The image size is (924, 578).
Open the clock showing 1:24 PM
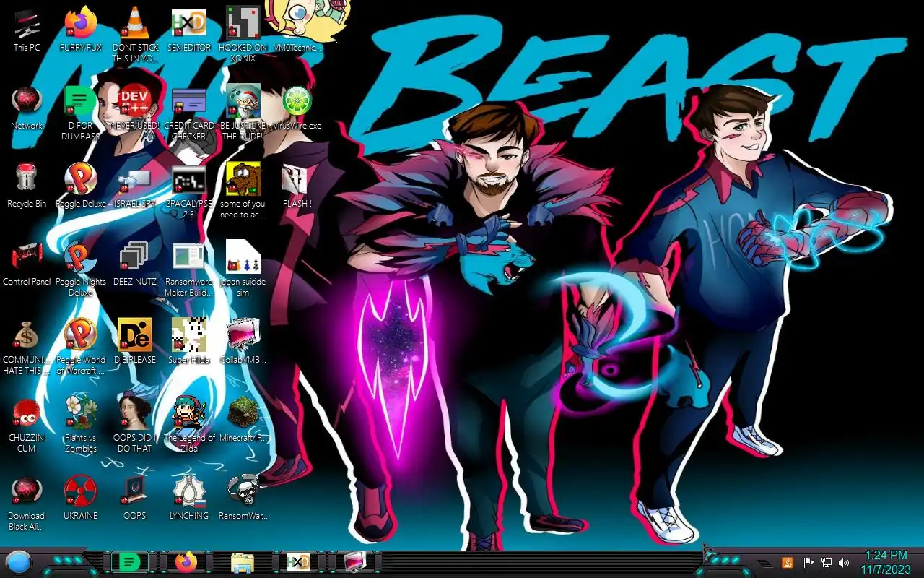(884, 562)
